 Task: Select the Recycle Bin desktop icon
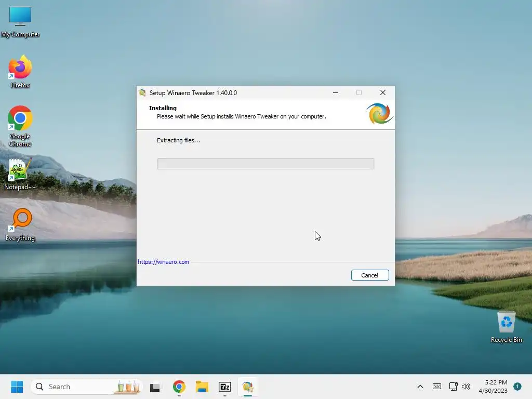(x=506, y=327)
